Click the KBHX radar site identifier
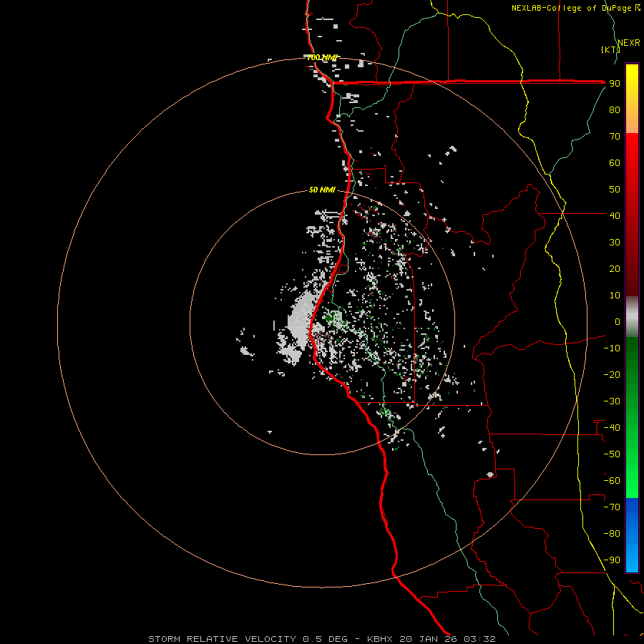This screenshot has width=644, height=644. [379, 639]
